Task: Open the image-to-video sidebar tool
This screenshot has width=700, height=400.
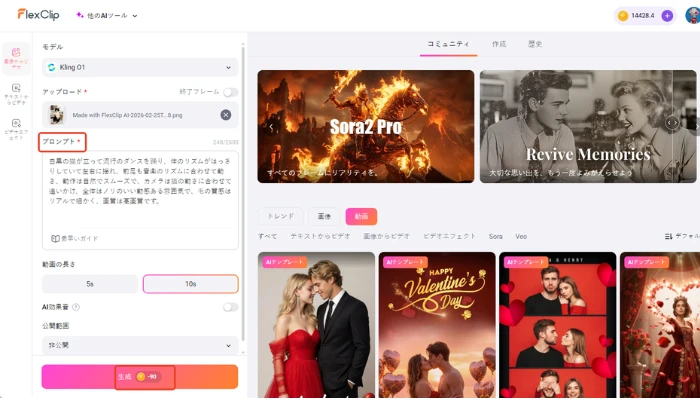Action: [16, 56]
